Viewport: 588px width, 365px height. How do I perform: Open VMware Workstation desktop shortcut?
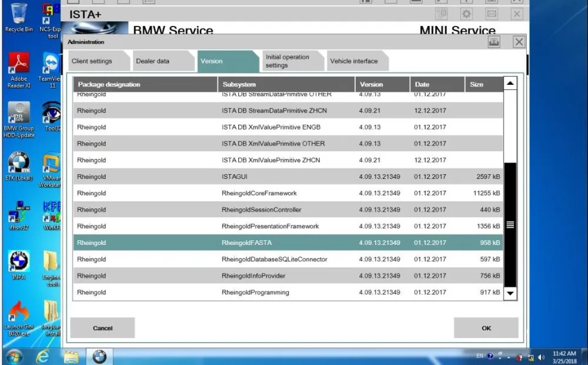click(x=50, y=171)
